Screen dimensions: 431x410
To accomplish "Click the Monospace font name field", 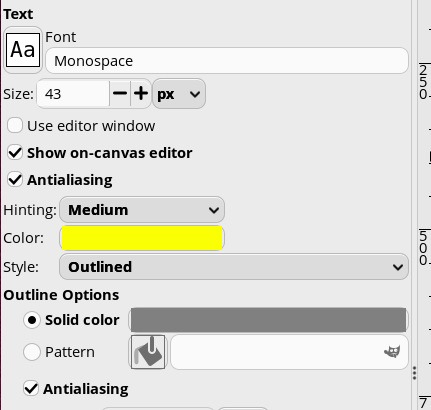I will coord(227,61).
